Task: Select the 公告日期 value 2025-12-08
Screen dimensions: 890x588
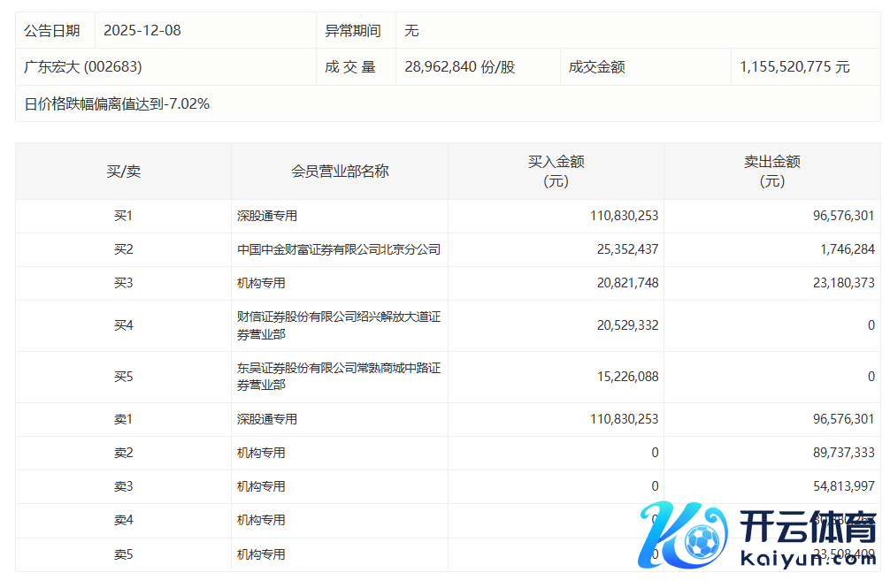Action: click(142, 31)
